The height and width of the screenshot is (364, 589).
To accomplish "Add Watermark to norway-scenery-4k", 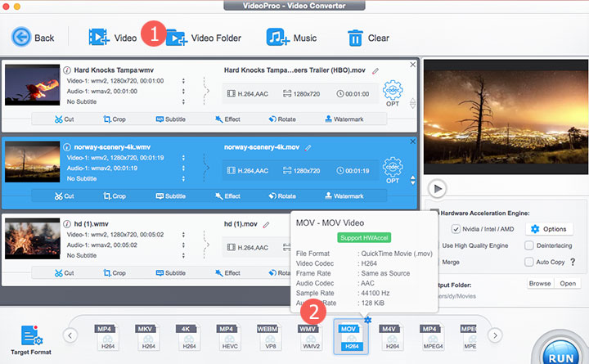I will pos(344,196).
